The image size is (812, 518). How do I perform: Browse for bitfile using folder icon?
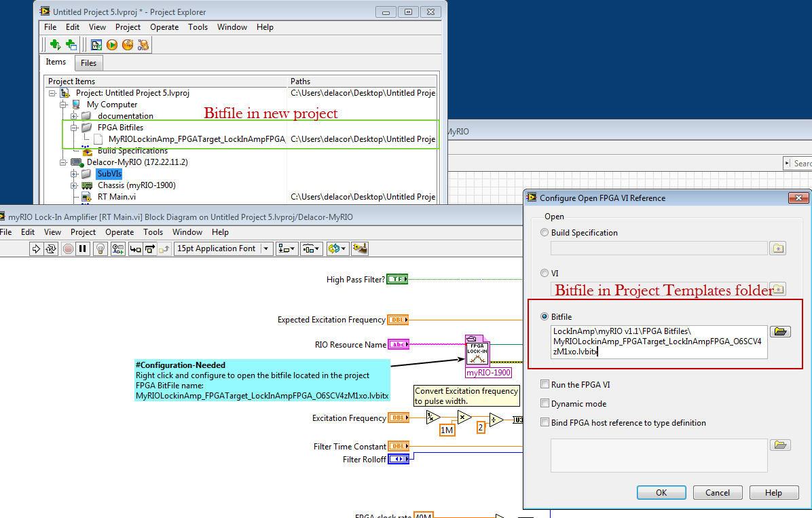pyautogui.click(x=779, y=332)
